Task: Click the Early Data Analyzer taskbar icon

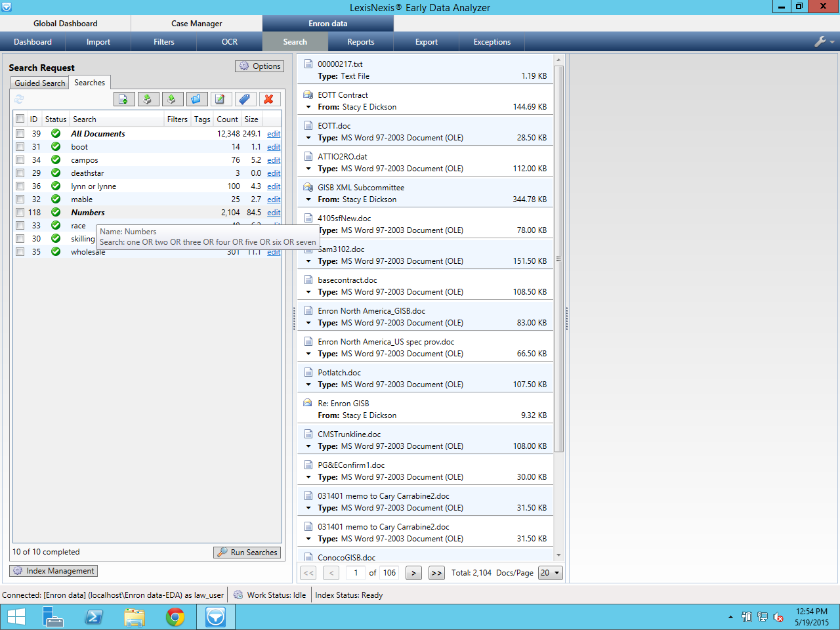Action: click(x=216, y=617)
